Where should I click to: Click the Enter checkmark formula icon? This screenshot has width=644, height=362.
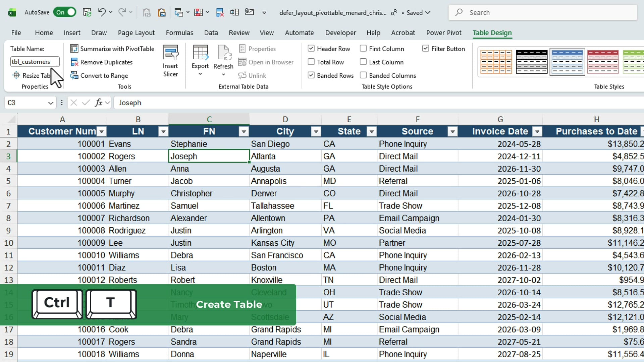[x=86, y=103]
